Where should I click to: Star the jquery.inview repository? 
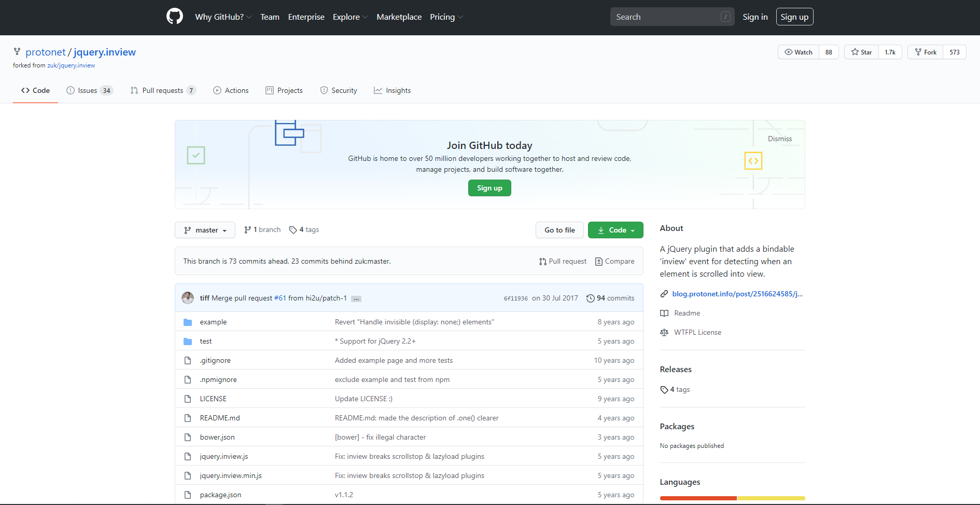click(x=861, y=52)
